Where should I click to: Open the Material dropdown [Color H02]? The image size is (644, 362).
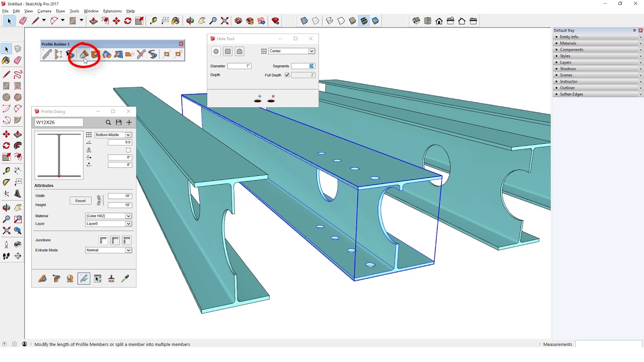[x=108, y=216]
